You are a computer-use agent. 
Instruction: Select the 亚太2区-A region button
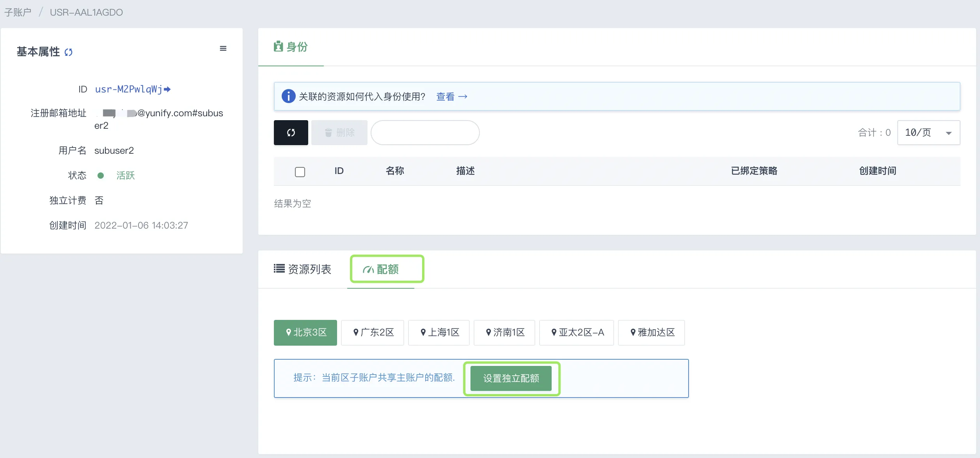(x=576, y=332)
